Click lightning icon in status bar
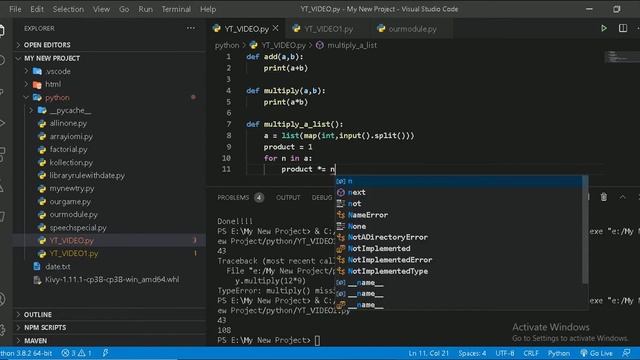The height and width of the screenshot is (360, 640). tap(105, 353)
